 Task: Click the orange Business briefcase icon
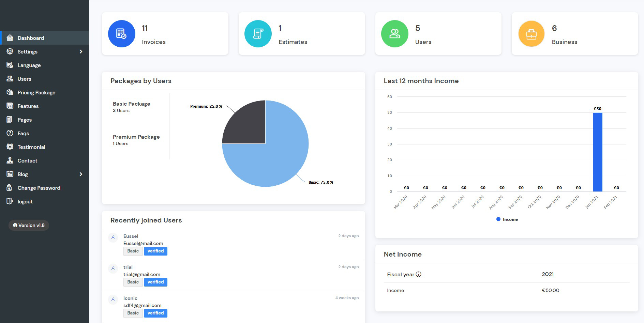pos(531,34)
